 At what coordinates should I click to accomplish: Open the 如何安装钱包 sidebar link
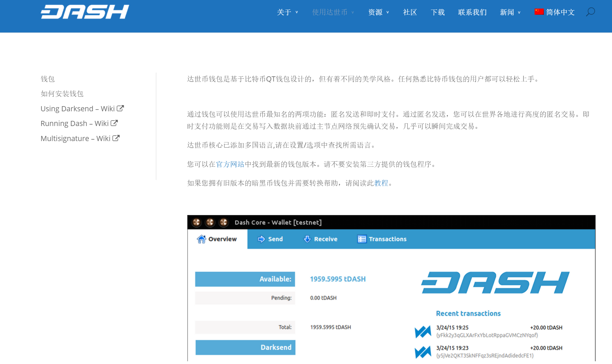click(x=62, y=94)
